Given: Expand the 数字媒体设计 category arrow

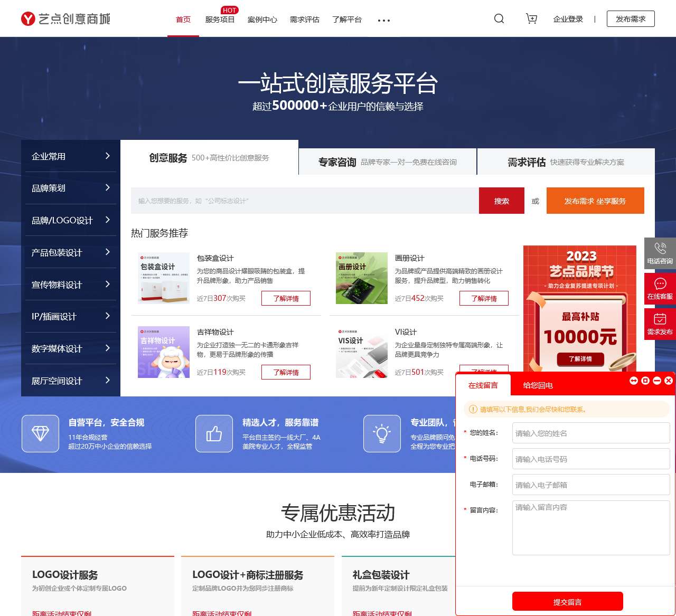Looking at the screenshot, I should (x=108, y=348).
